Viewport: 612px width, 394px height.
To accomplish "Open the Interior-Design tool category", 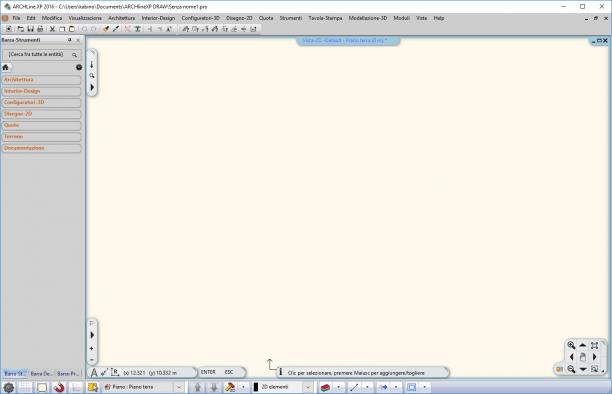I will tap(41, 91).
